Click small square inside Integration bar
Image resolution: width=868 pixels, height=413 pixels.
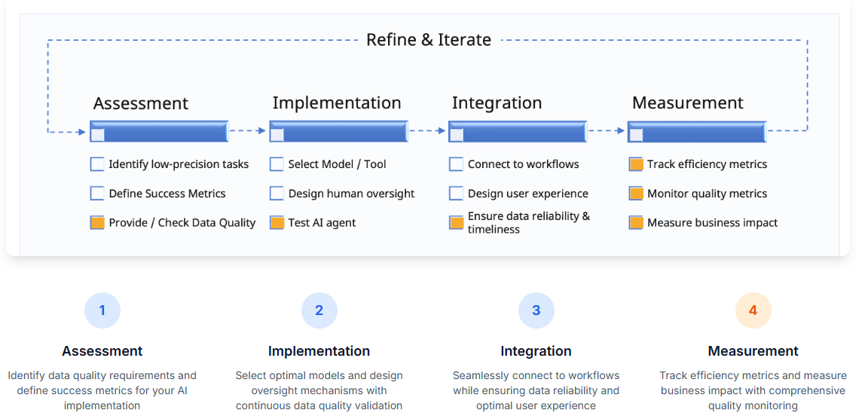tap(456, 135)
